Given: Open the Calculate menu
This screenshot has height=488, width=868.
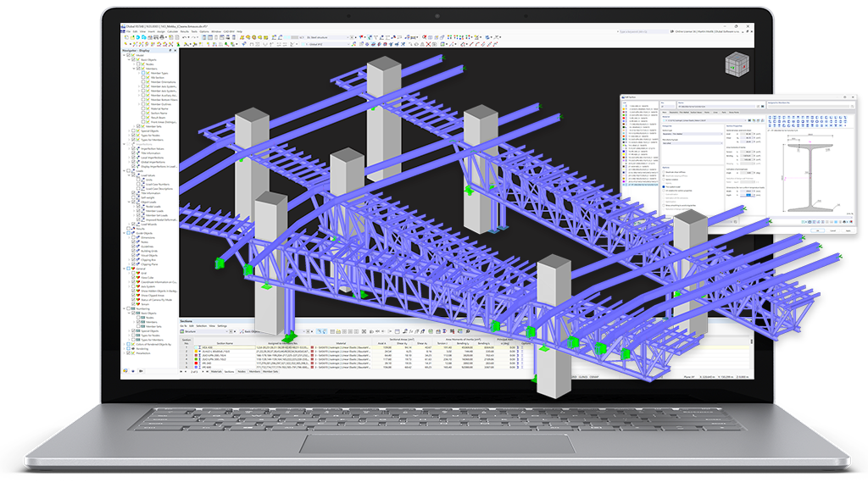Looking at the screenshot, I should click(x=173, y=31).
